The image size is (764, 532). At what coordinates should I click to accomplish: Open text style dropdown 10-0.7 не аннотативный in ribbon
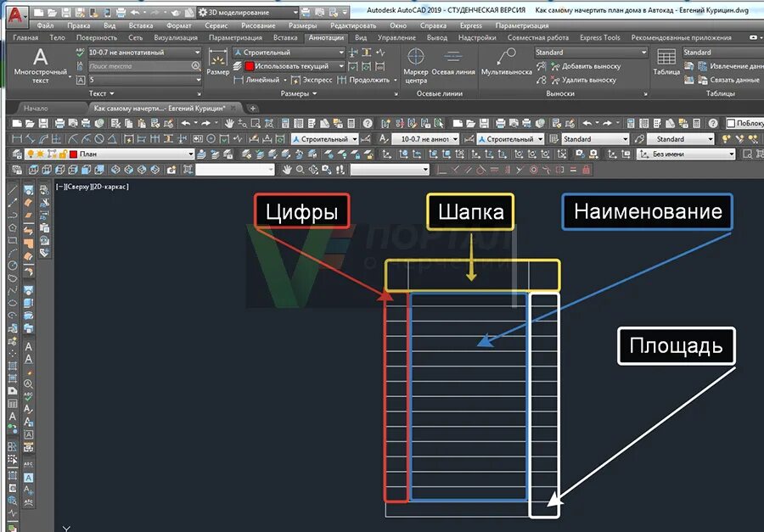pyautogui.click(x=144, y=52)
